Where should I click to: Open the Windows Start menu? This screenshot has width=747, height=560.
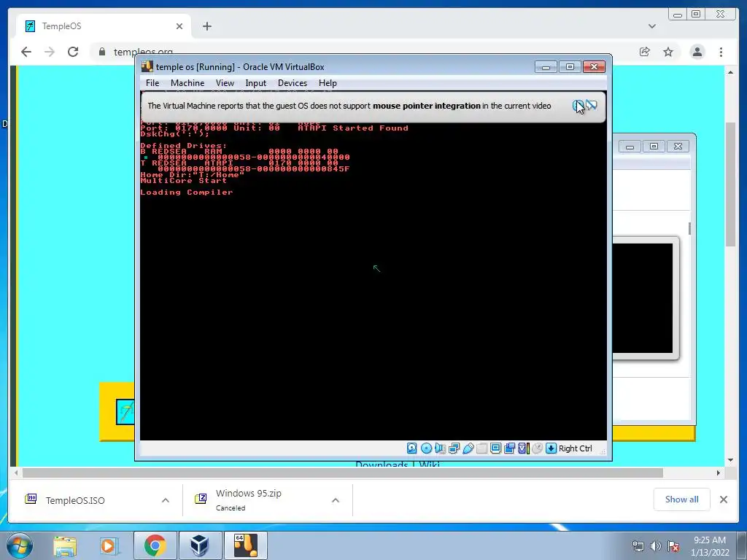[20, 545]
